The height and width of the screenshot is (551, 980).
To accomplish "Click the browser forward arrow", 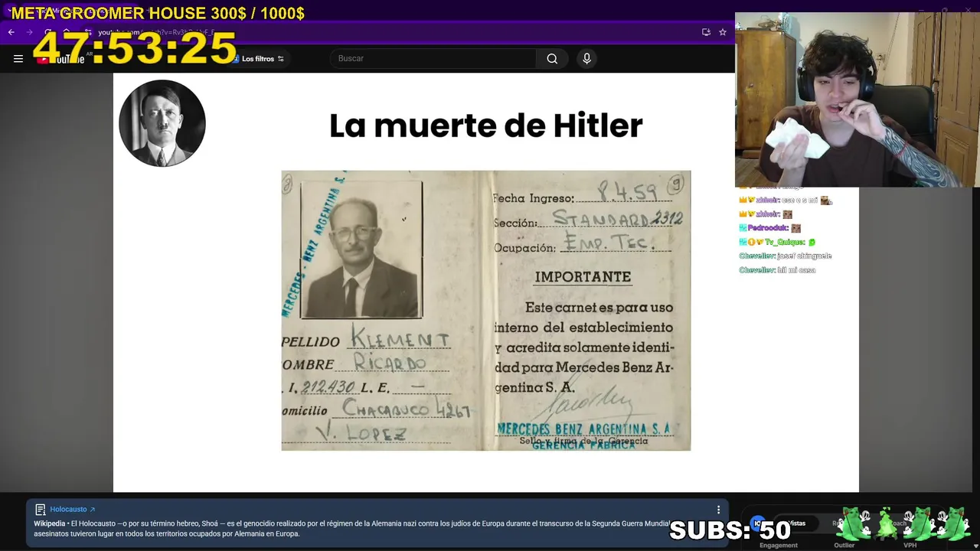I will [29, 32].
